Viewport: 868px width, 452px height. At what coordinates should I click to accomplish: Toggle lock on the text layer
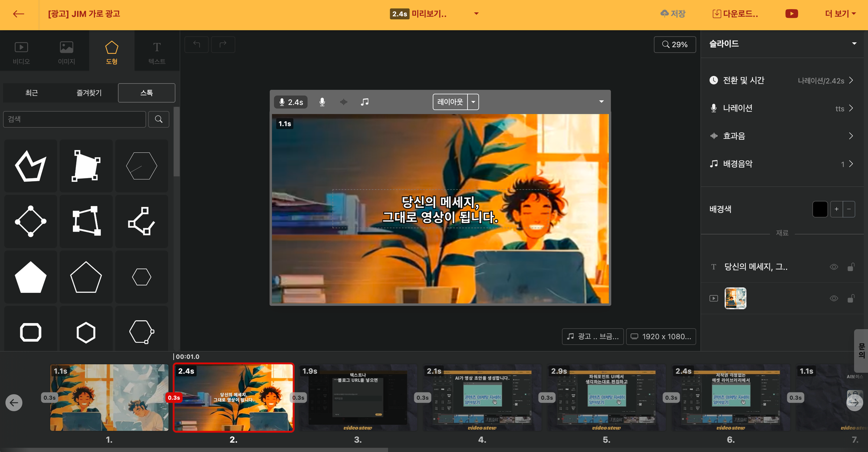(851, 267)
